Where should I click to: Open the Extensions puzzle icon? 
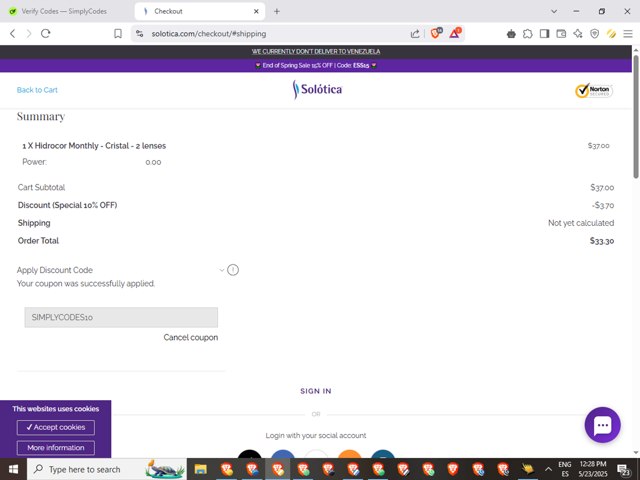528,34
